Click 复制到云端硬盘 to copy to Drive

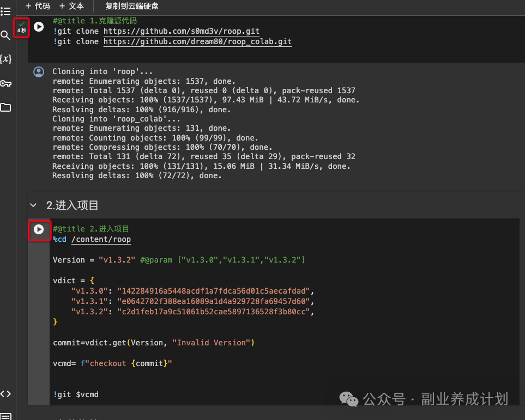coord(132,6)
